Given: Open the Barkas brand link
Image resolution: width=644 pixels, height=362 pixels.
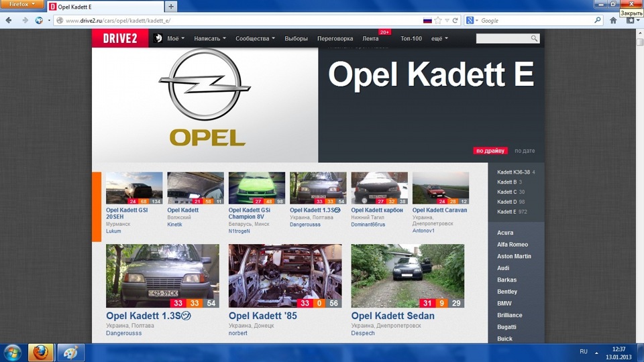Looking at the screenshot, I should click(x=507, y=280).
